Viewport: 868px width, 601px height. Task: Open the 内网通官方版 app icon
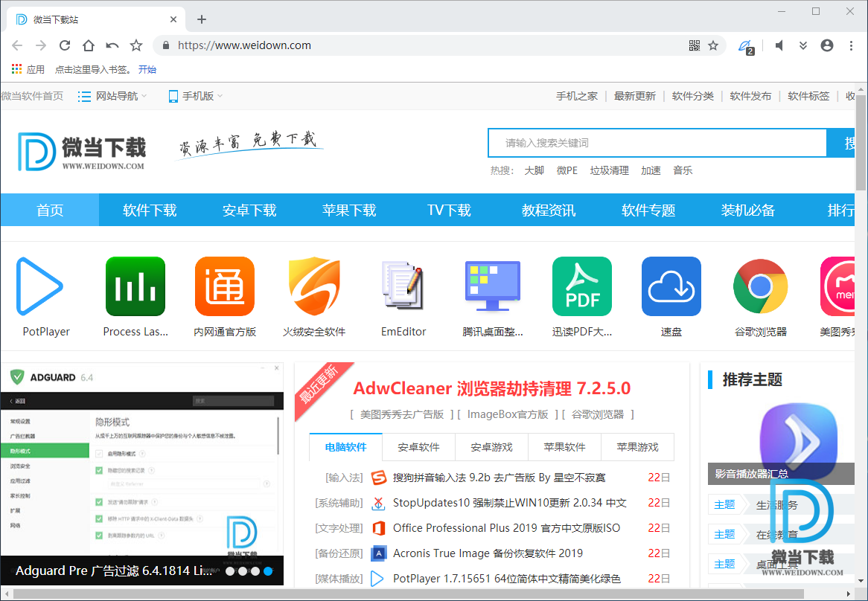pos(225,286)
